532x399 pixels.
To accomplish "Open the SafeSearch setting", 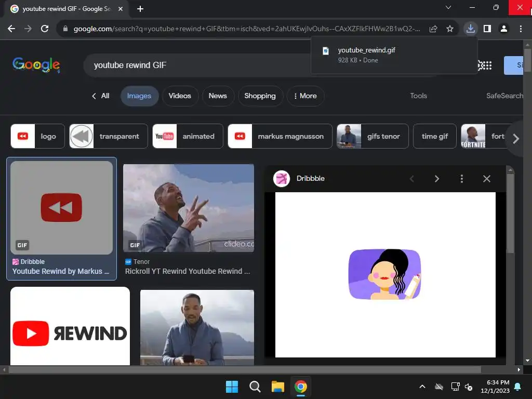I will click(505, 96).
